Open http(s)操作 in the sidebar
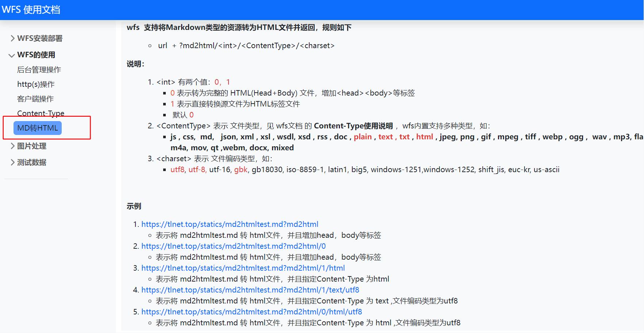644x333 pixels. (36, 84)
